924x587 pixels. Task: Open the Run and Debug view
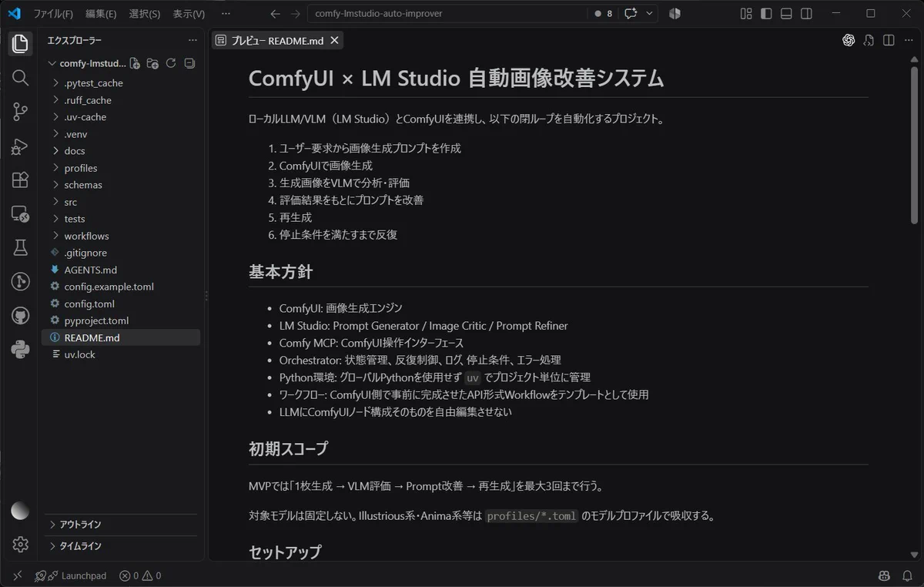[21, 146]
